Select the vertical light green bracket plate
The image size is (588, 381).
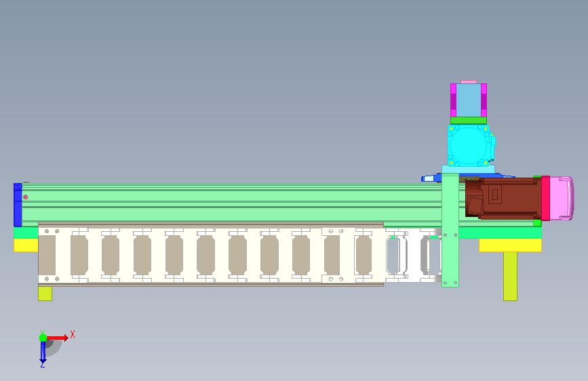coord(450,230)
